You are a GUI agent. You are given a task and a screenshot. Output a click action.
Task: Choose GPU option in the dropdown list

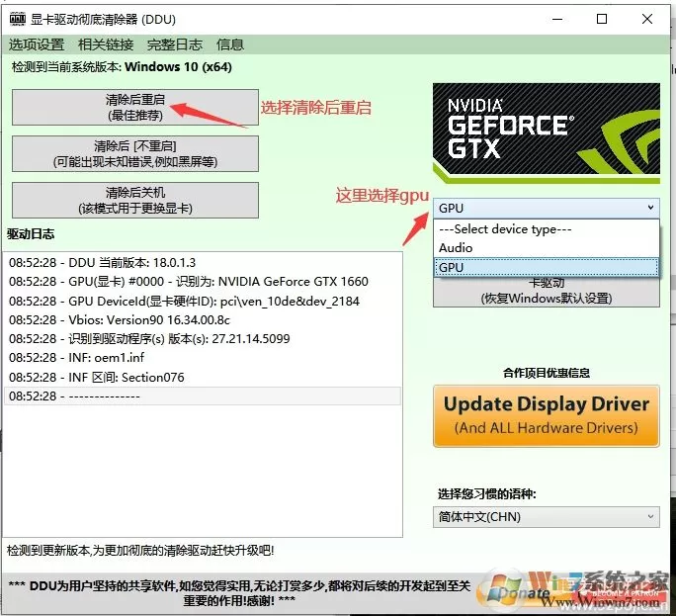(547, 267)
